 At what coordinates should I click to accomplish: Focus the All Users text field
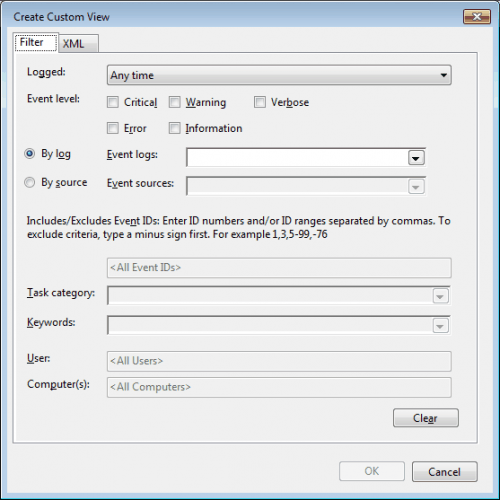(x=279, y=361)
